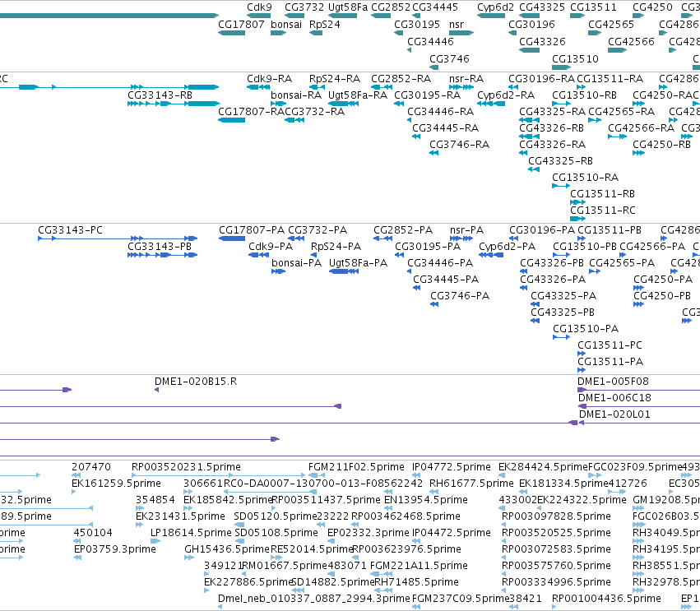This screenshot has height=611, width=700.
Task: Select protein RpS24-PA
Action: click(x=336, y=247)
